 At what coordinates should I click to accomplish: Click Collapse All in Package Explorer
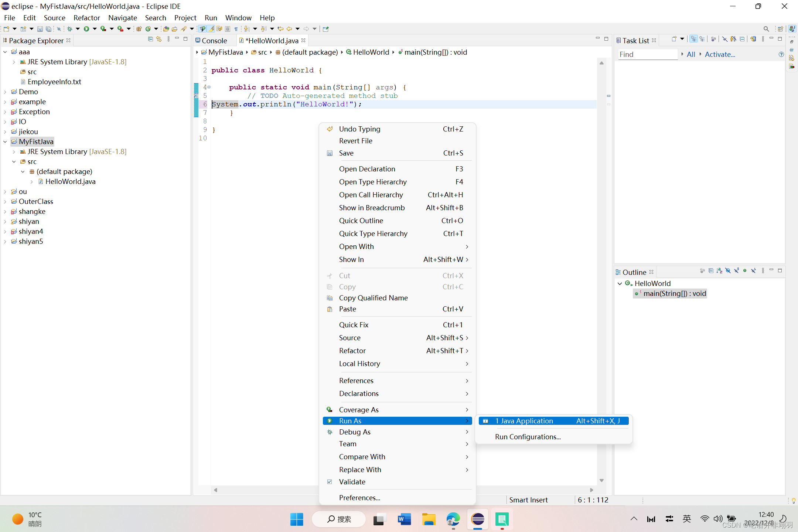[x=150, y=39]
